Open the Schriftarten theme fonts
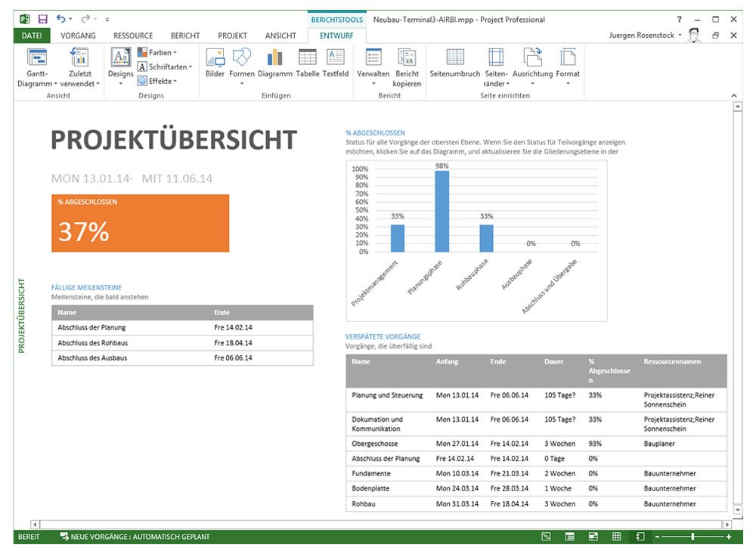 point(164,67)
